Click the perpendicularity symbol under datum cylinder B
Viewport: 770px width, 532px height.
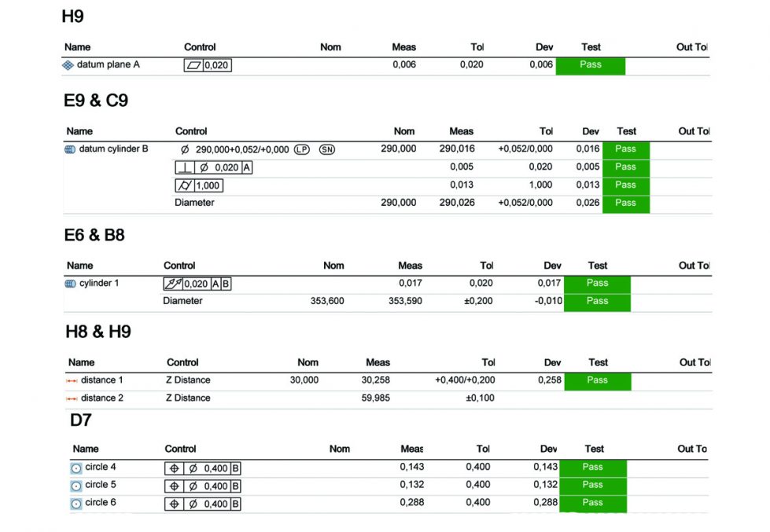pos(185,167)
